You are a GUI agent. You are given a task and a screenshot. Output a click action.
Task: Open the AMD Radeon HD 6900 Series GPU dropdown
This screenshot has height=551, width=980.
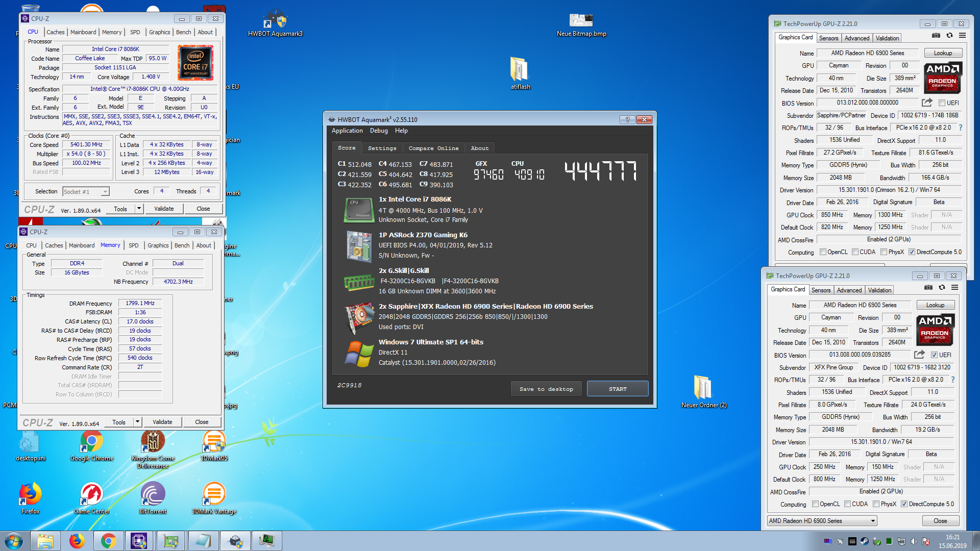click(x=822, y=521)
